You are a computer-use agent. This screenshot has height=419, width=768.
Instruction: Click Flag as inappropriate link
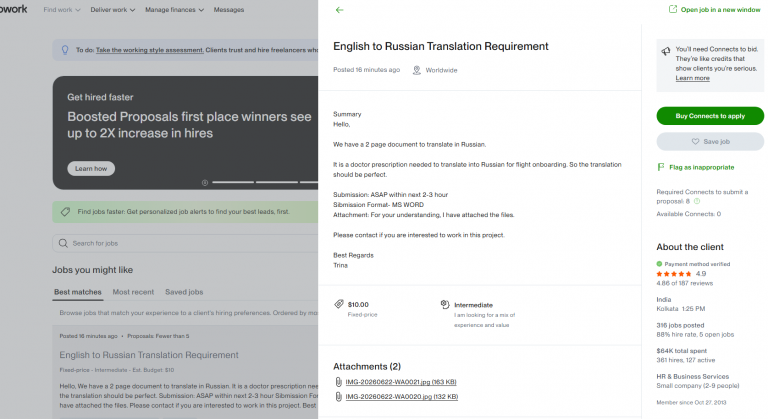[x=702, y=167]
